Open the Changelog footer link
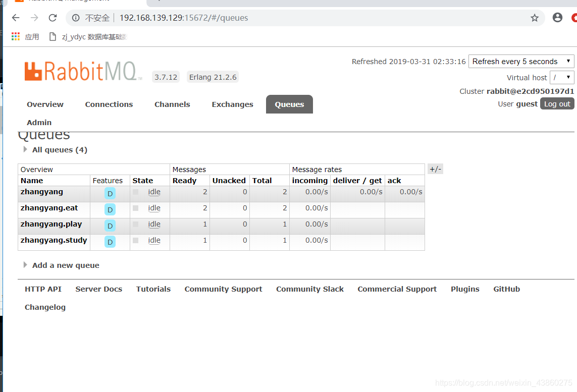The image size is (577, 392). point(45,307)
